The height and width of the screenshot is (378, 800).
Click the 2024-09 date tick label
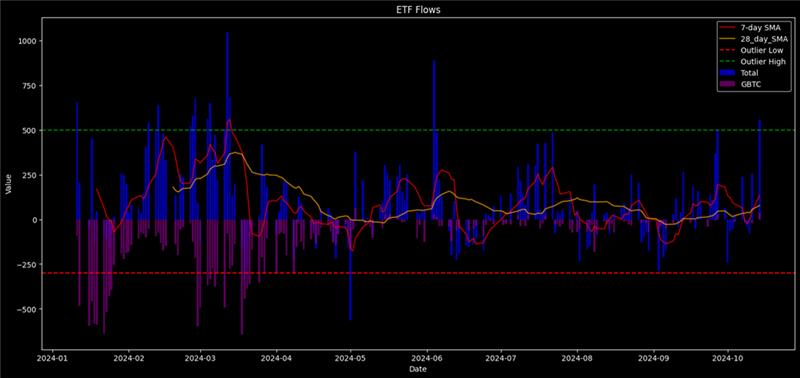tap(654, 358)
